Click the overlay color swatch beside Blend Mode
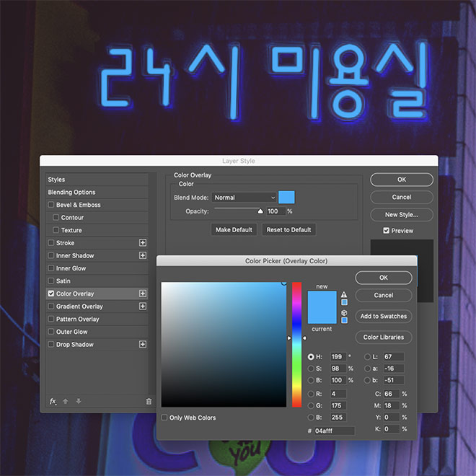 [286, 198]
